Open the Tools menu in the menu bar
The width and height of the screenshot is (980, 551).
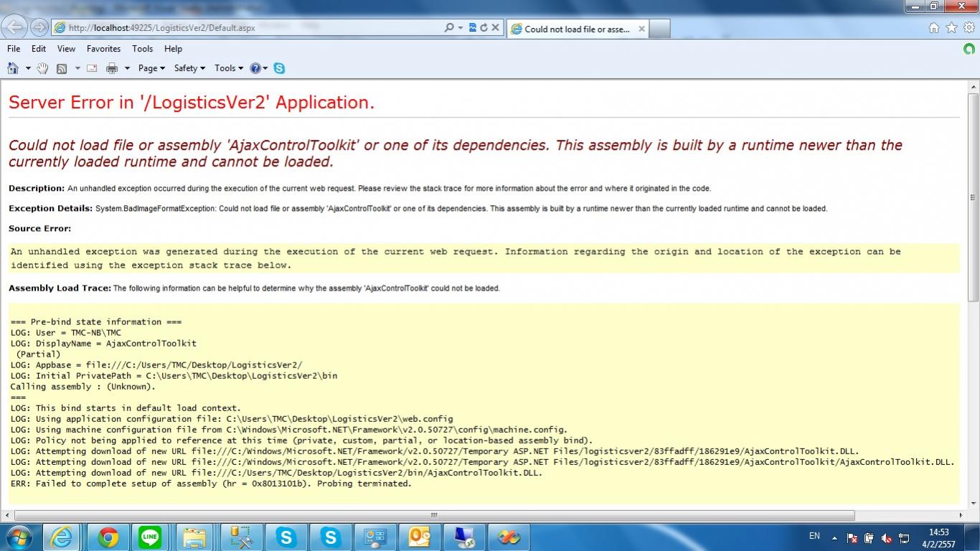pyautogui.click(x=142, y=49)
